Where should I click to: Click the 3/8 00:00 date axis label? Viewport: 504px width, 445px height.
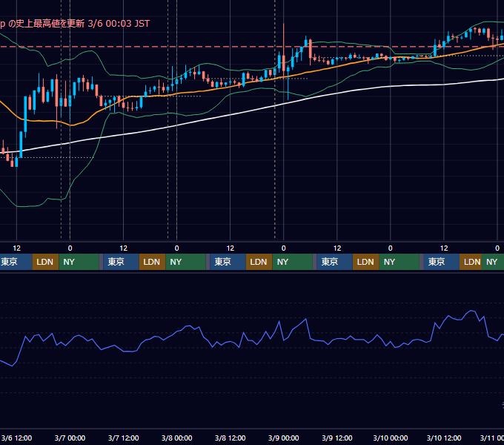point(177,438)
